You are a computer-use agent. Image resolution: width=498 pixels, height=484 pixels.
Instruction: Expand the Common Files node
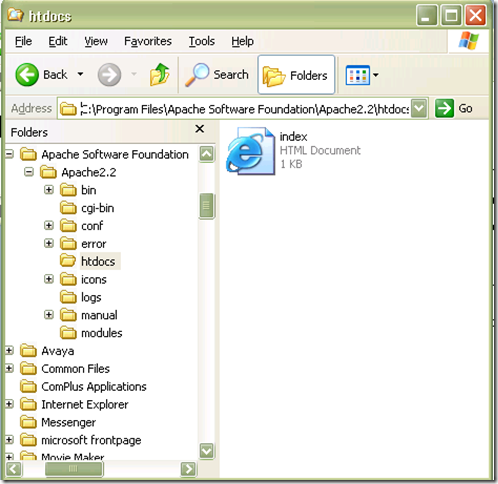click(x=9, y=368)
